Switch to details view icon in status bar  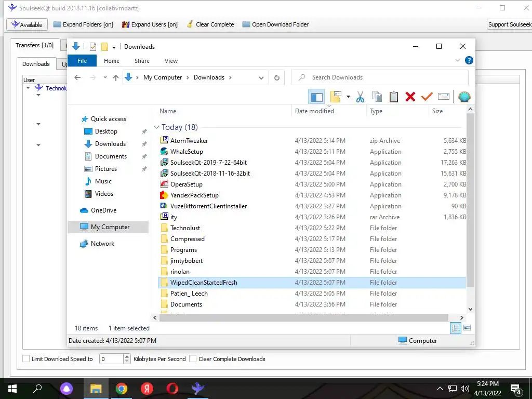point(456,328)
